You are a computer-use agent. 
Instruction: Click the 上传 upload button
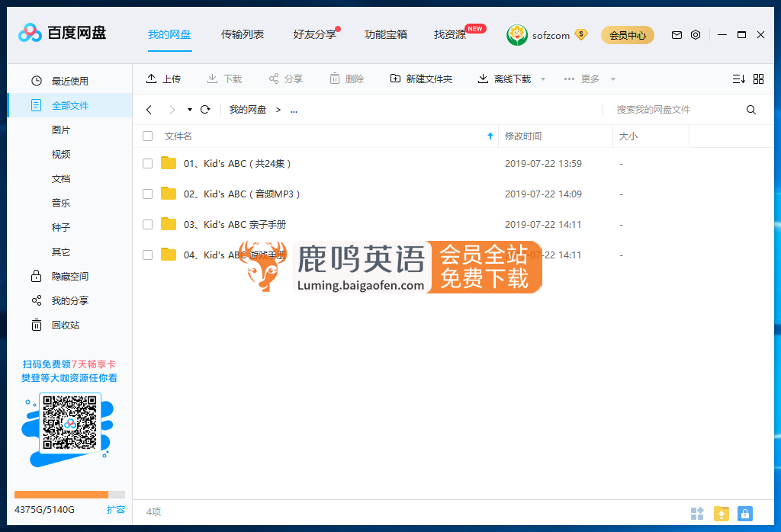[163, 79]
